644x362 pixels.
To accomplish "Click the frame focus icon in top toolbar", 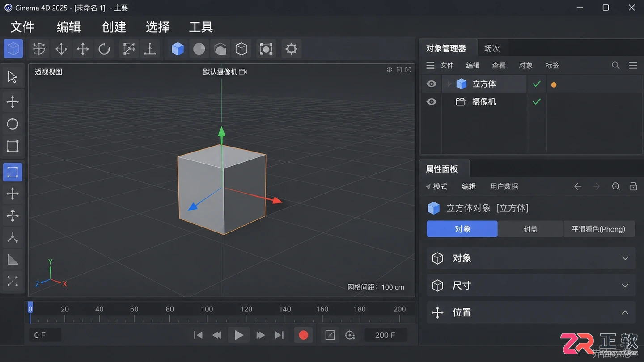I will click(266, 49).
